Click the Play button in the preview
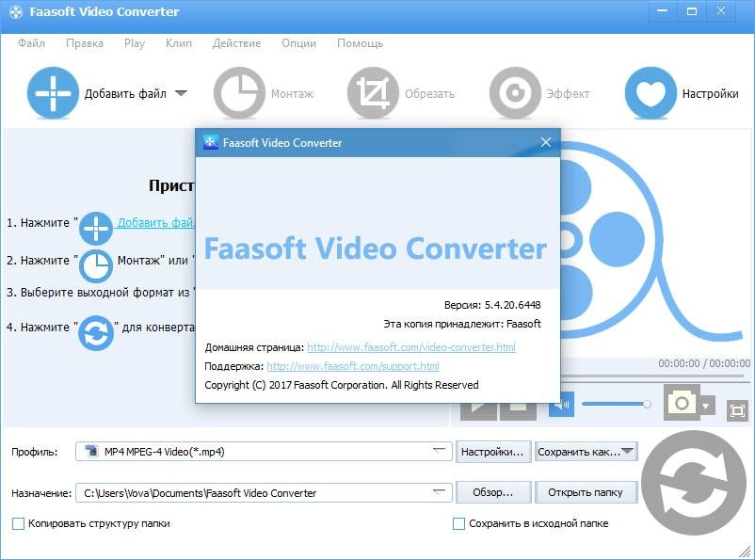The height and width of the screenshot is (560, 755). click(478, 409)
